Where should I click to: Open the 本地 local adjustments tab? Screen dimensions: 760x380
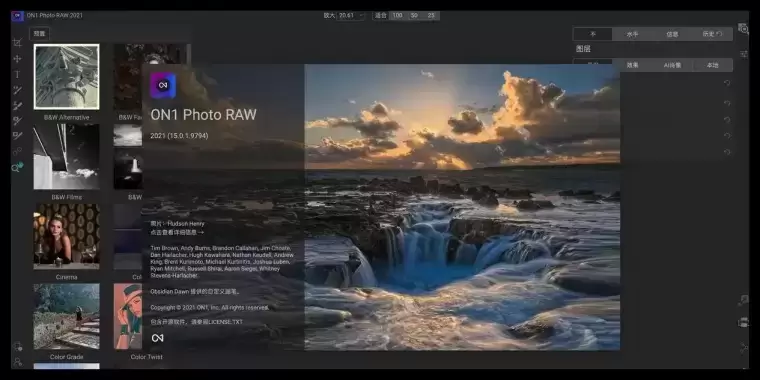[x=712, y=65]
